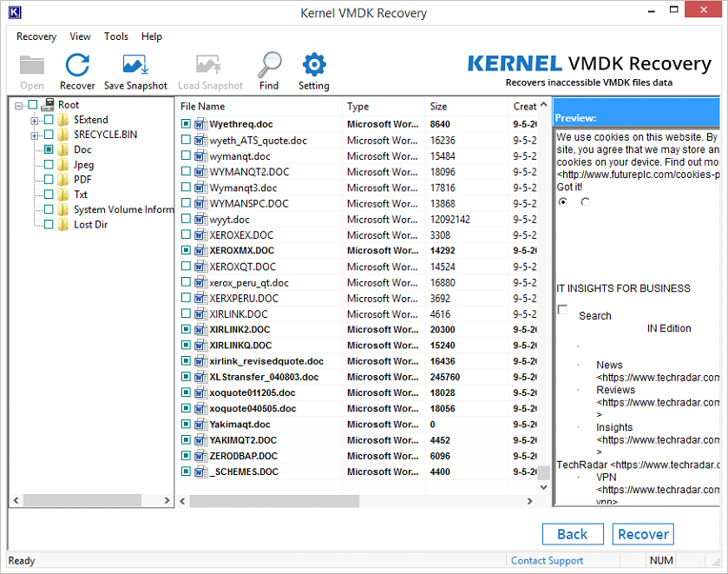The height and width of the screenshot is (574, 728).
Task: Click the Save Snapshot icon
Action: pos(135,65)
